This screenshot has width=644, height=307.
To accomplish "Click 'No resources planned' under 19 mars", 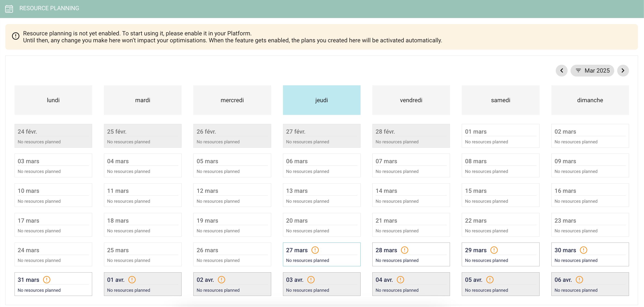I will (218, 231).
